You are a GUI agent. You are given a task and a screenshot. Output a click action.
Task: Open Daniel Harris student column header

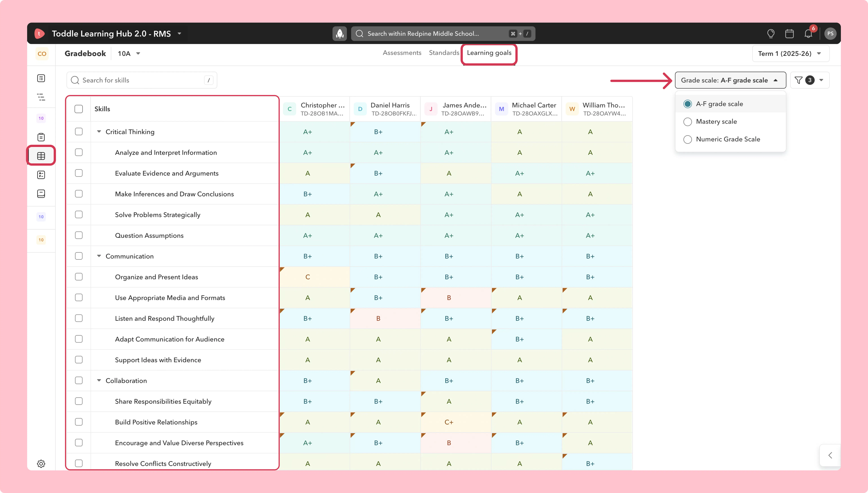(x=385, y=109)
